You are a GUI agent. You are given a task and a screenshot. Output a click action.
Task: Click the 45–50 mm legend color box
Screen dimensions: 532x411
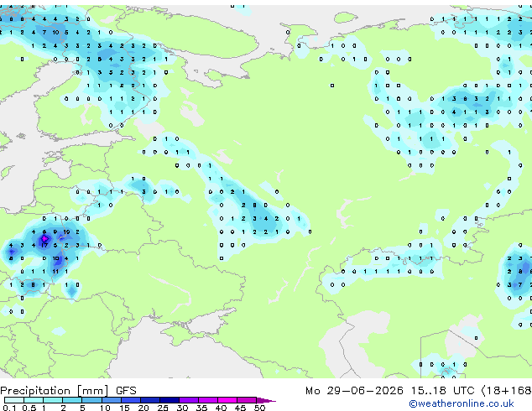tap(247, 400)
